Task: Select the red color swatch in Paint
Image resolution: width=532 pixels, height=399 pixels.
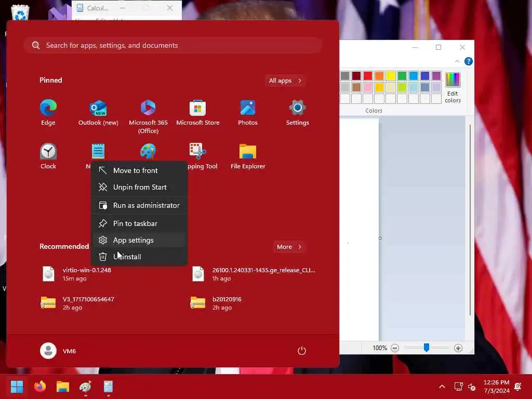Action: (x=368, y=76)
